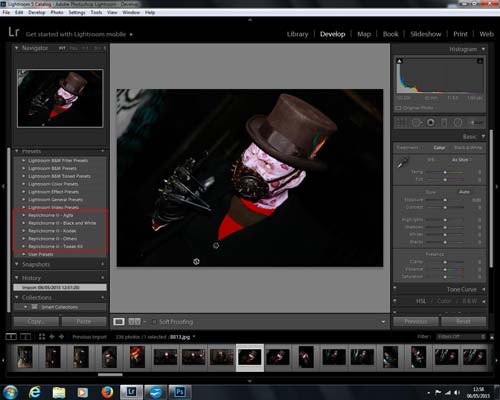Viewport: 500px width, 400px height.
Task: Click the Copy... button
Action: pyautogui.click(x=36, y=322)
